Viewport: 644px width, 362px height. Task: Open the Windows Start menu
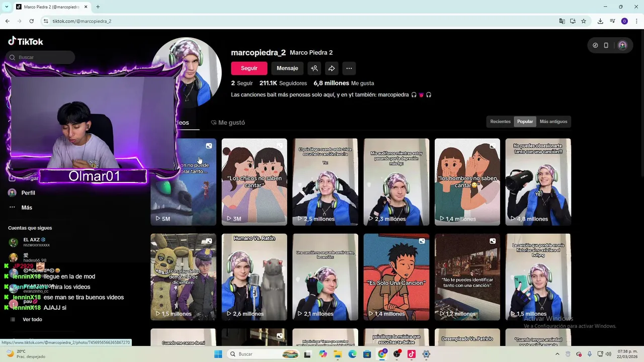pos(218,354)
